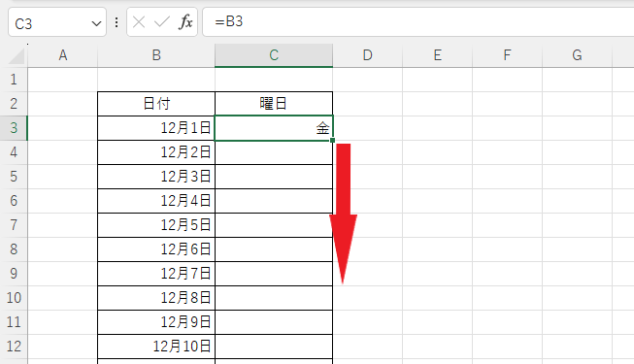Screen dimensions: 634x364
Task: Select row 6 header
Action: click(x=14, y=201)
